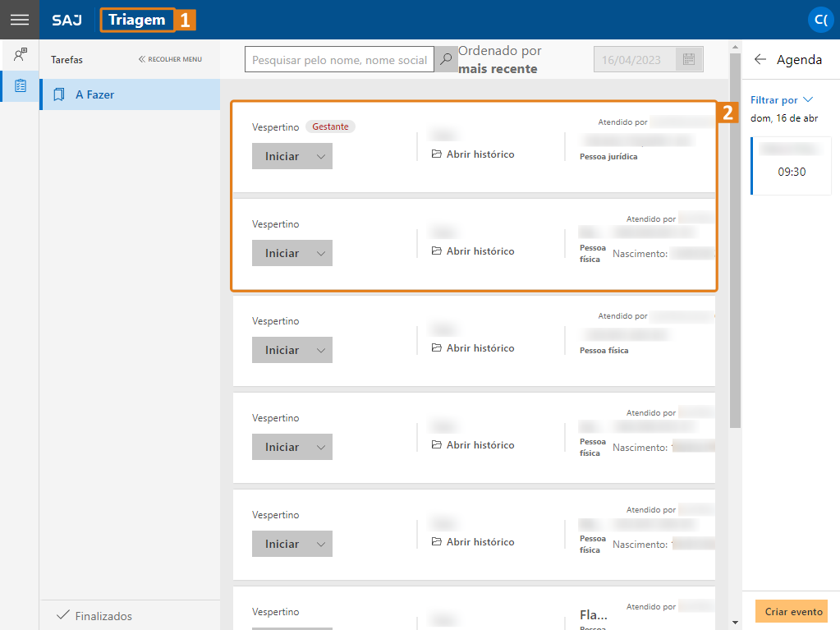This screenshot has width=840, height=630.
Task: Click Iniciar on the fourth Vespertino card
Action: [282, 448]
